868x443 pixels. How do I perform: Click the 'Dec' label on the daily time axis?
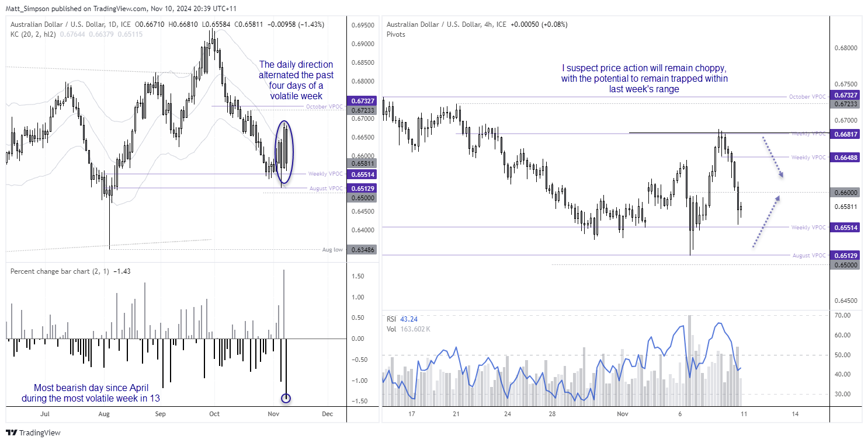coord(327,414)
